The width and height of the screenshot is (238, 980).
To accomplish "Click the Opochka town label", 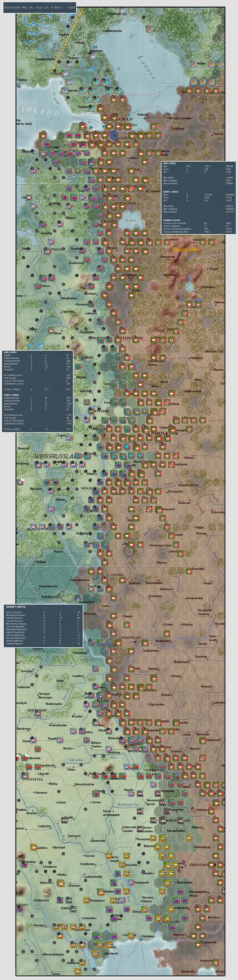I will click(68, 311).
